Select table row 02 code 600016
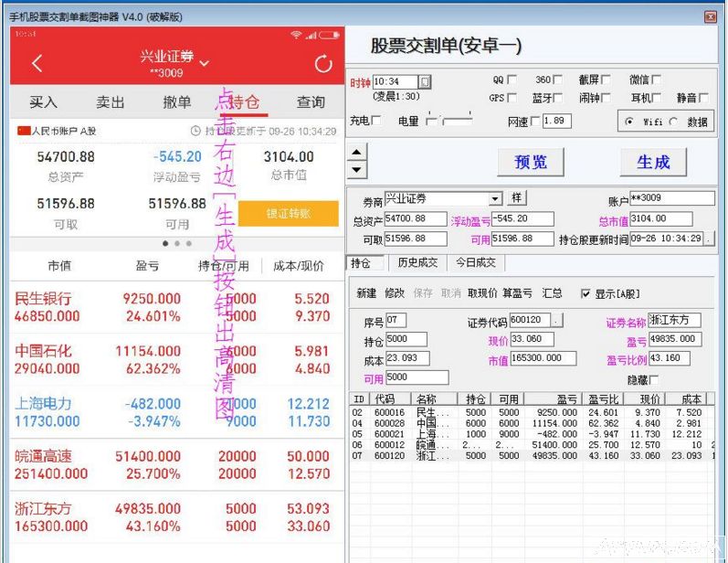728x563 pixels. point(532,412)
